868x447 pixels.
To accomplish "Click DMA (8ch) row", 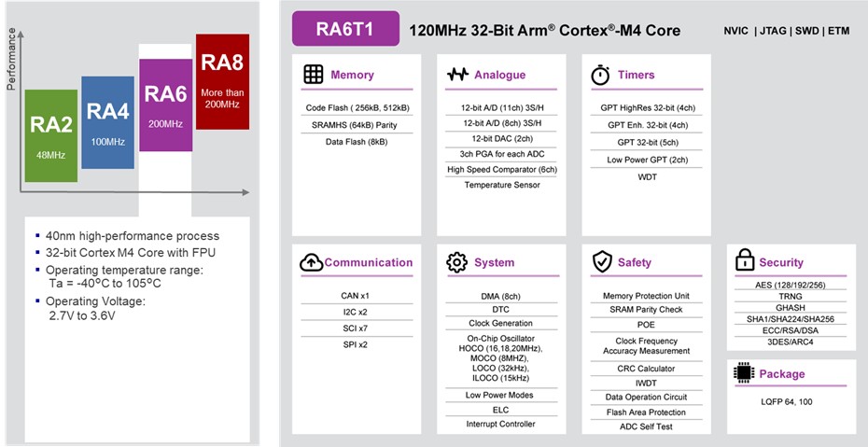I will (501, 296).
